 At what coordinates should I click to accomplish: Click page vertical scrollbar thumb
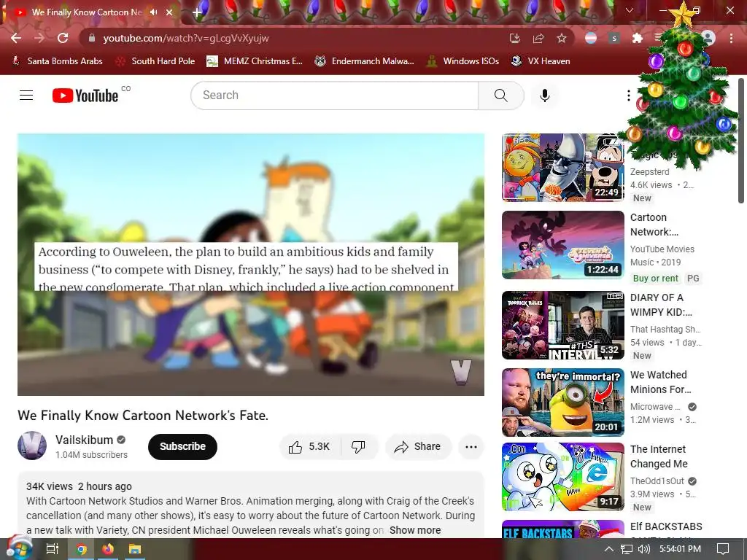point(741,141)
